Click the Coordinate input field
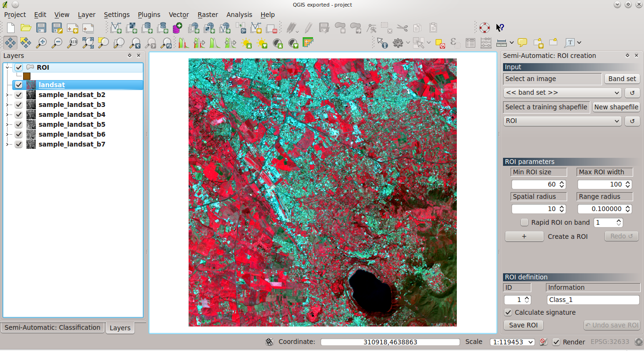Screen dimensions: 644x351 (x=390, y=342)
